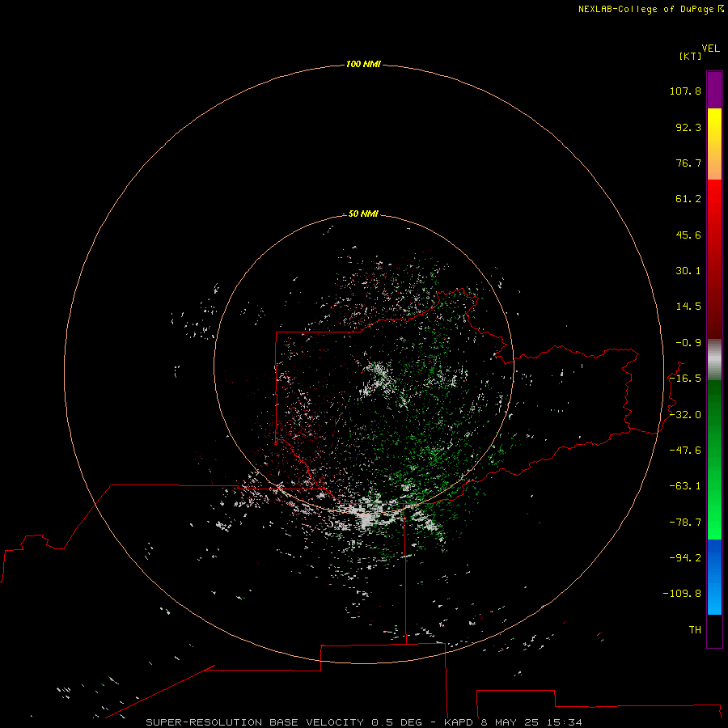728x728 pixels.
Task: Click the -47.6 velocity legend value
Action: click(685, 451)
